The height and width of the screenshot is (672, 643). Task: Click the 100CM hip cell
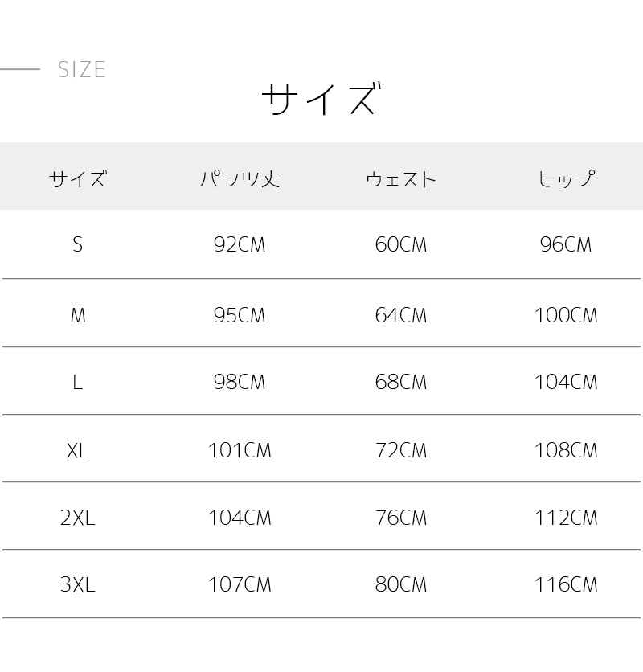click(566, 315)
